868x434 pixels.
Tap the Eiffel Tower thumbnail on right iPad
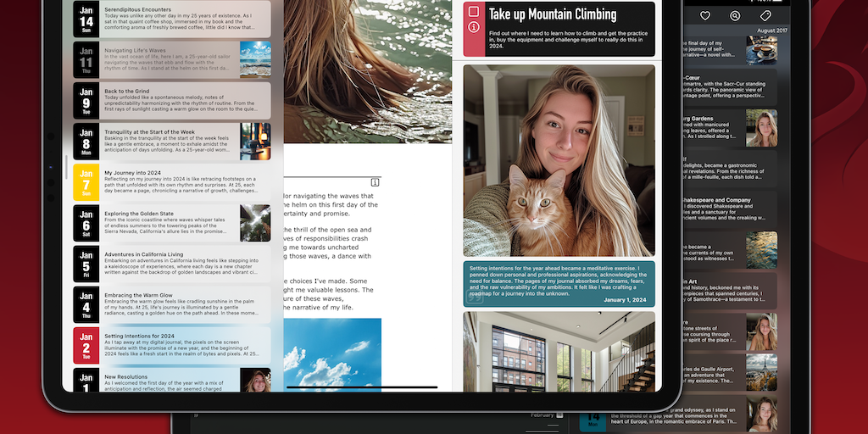(x=762, y=373)
